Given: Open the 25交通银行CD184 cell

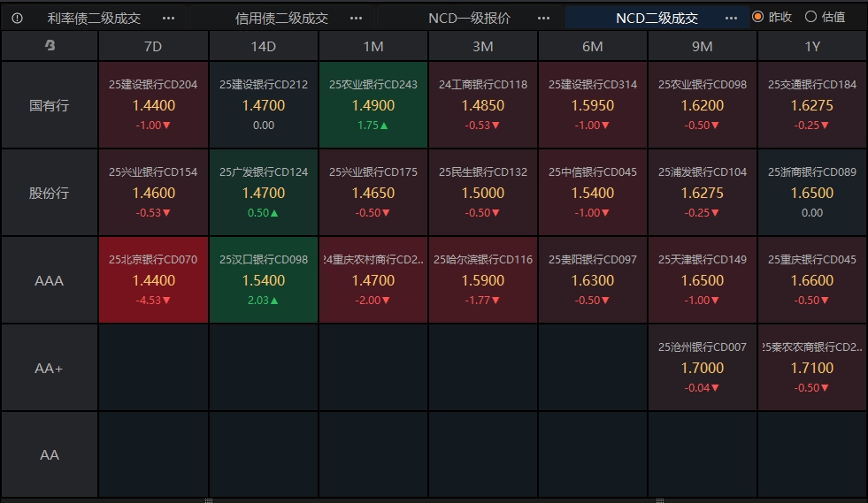Looking at the screenshot, I should [812, 105].
